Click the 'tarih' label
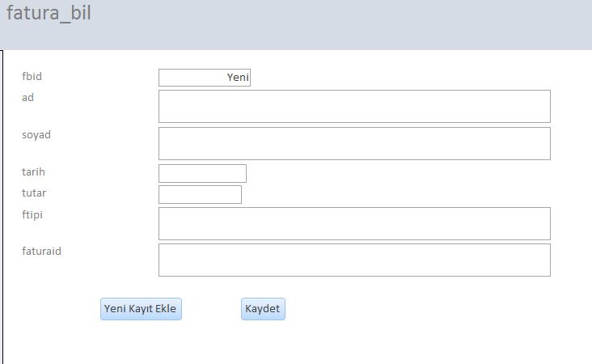 click(x=33, y=171)
